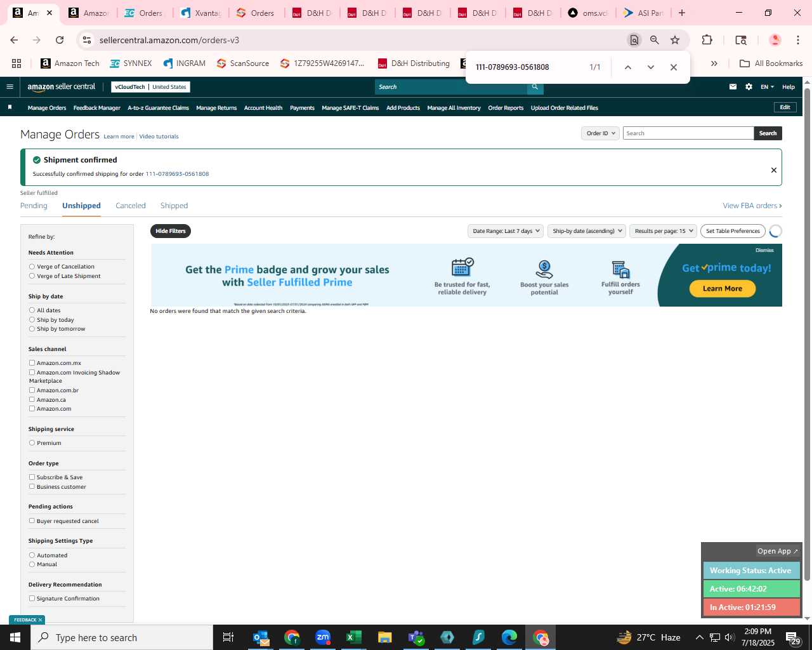The height and width of the screenshot is (650, 812).
Task: Open the Ship-by date sort dropdown
Action: click(587, 231)
